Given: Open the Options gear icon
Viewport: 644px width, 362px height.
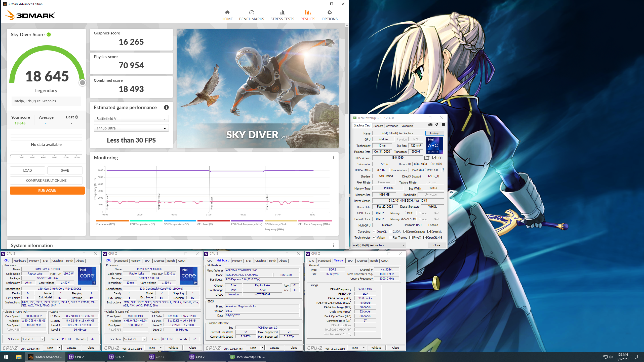Looking at the screenshot, I should 330,12.
